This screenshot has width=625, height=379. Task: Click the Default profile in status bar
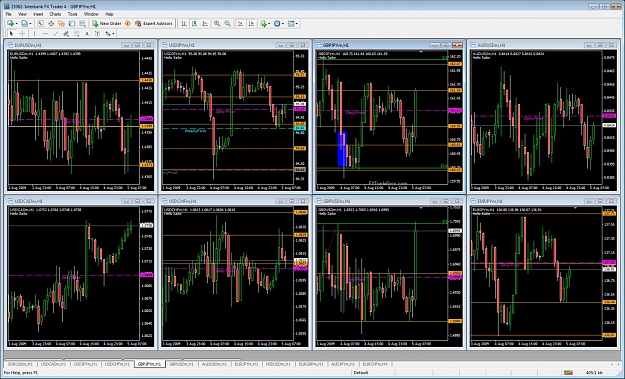click(x=361, y=373)
